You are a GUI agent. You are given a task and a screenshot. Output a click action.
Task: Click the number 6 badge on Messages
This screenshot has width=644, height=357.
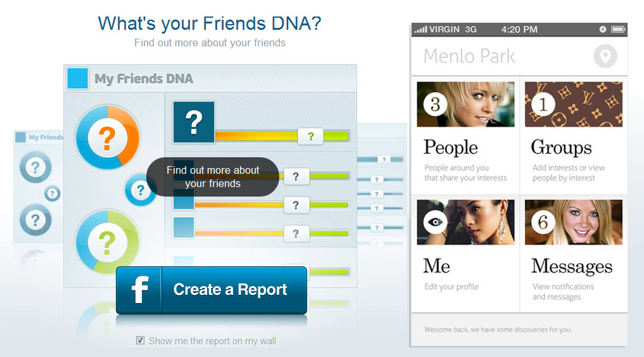click(543, 222)
